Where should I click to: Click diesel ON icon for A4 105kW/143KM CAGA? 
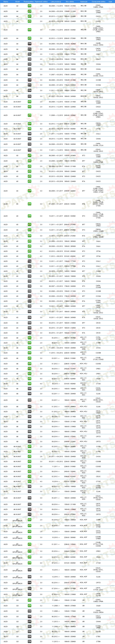point(30,49)
